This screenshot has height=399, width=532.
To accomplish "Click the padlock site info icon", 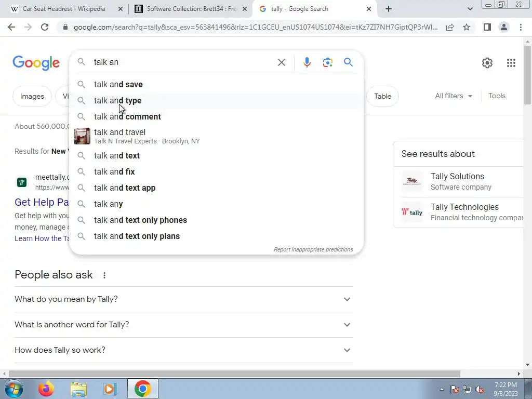I will (x=65, y=27).
